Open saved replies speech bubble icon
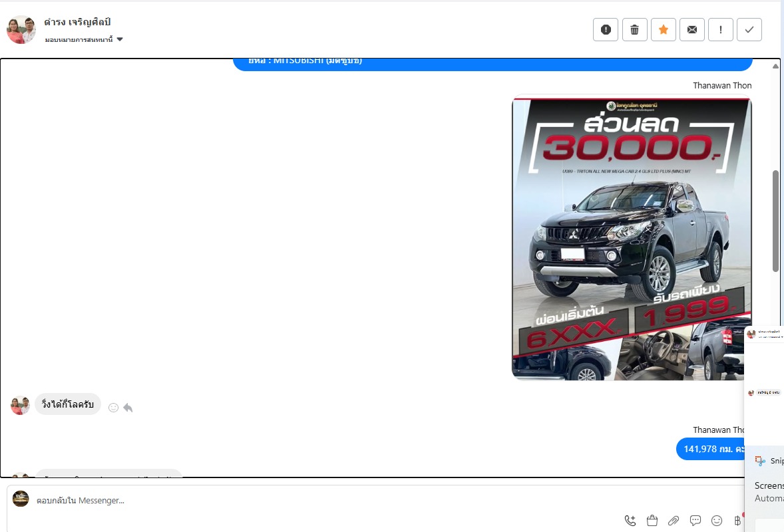784x532 pixels. point(695,521)
